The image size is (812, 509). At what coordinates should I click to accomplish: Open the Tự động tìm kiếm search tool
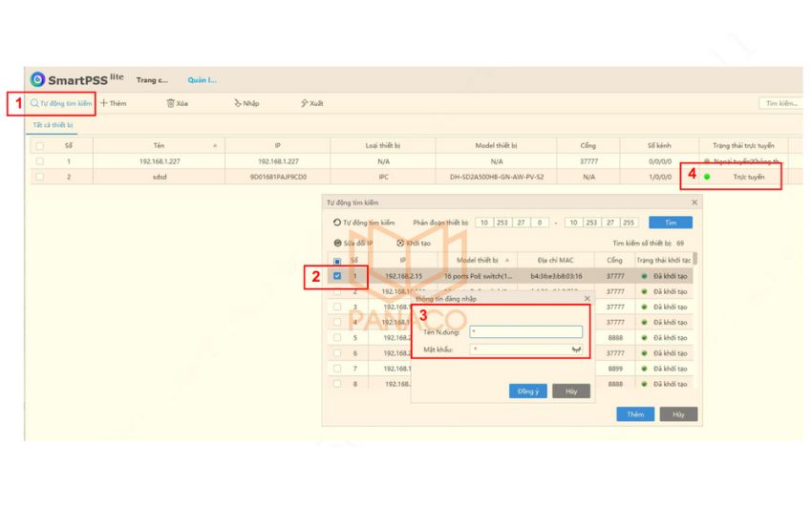coord(61,103)
